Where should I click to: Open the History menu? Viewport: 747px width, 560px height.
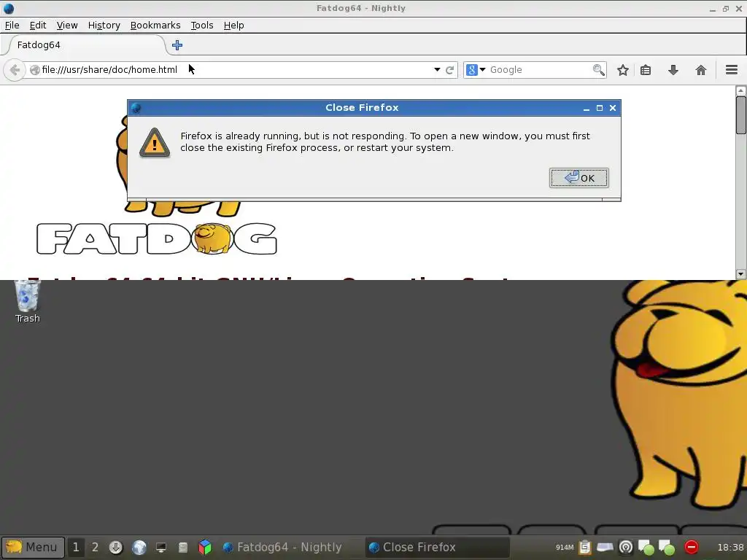click(104, 26)
